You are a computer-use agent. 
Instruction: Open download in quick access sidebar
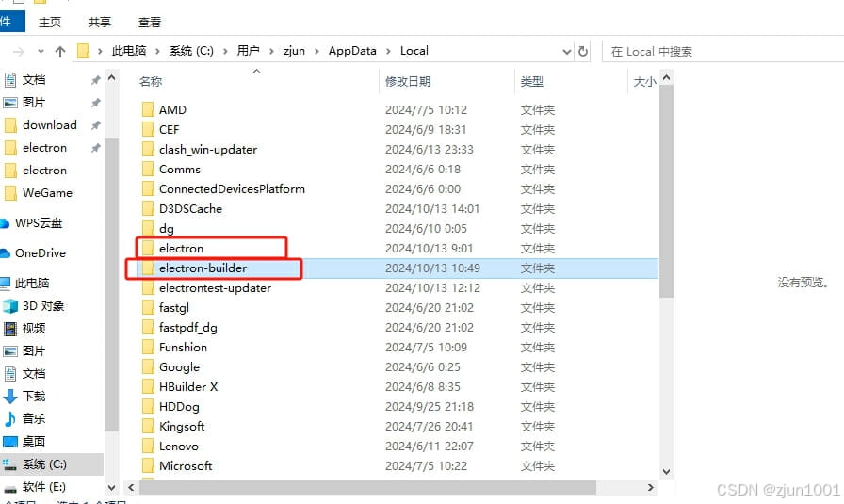50,125
